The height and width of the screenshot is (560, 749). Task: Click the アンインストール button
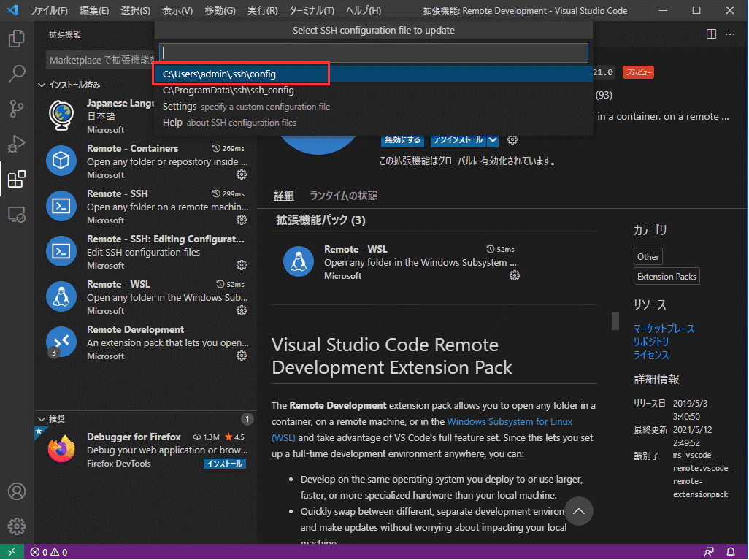458,140
